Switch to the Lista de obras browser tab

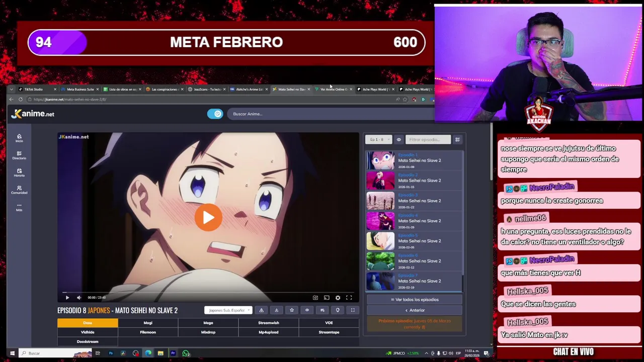[x=122, y=89]
